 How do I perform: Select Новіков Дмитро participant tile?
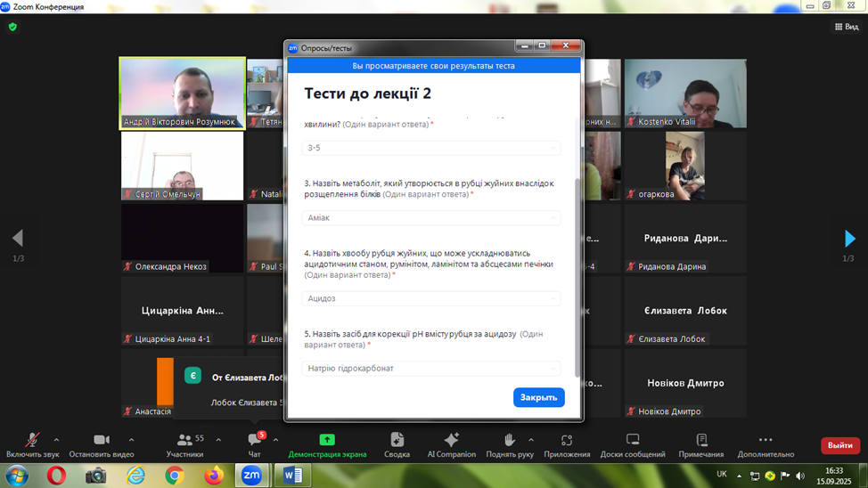(685, 384)
